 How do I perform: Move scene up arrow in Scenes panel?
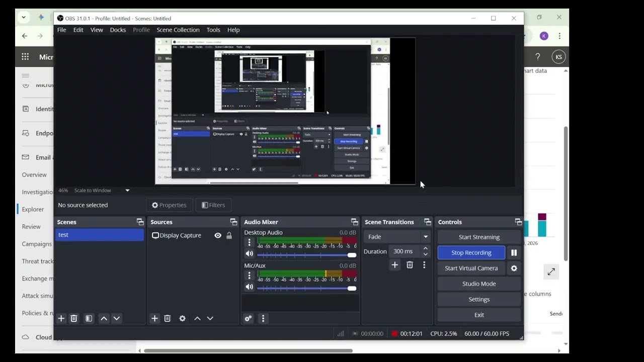(x=104, y=318)
